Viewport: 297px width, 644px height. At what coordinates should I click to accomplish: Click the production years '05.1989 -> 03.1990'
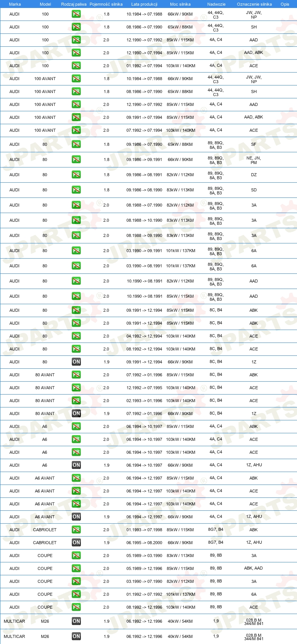point(144,556)
